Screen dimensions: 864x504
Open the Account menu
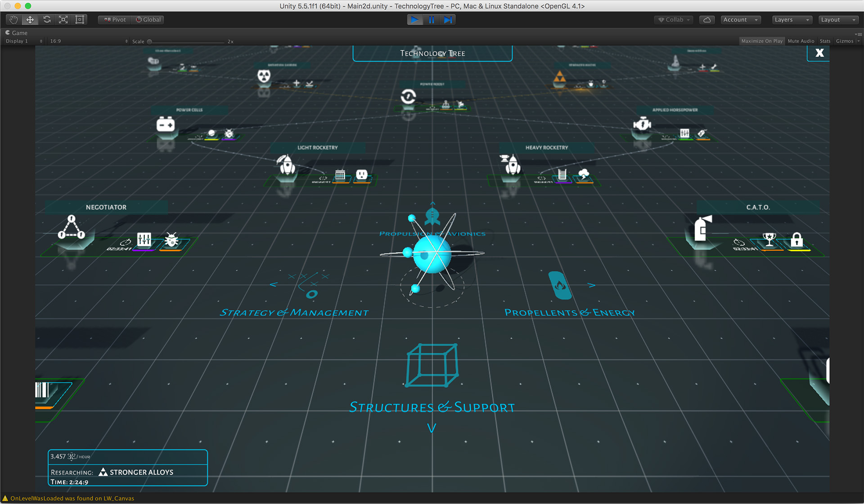coord(741,20)
